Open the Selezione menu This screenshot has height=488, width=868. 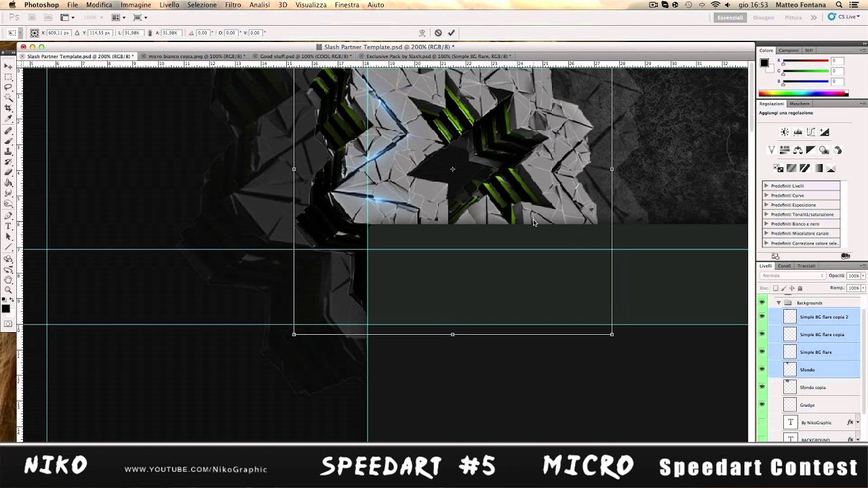click(x=202, y=5)
